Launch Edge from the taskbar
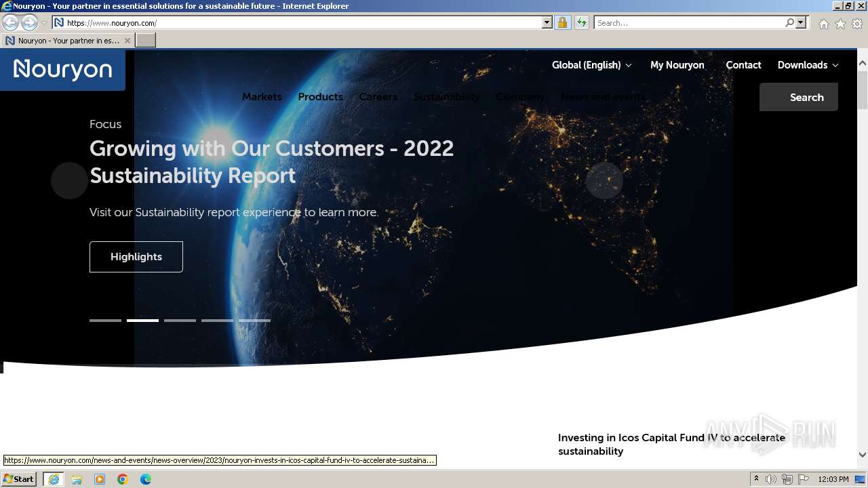868x488 pixels. point(146,479)
